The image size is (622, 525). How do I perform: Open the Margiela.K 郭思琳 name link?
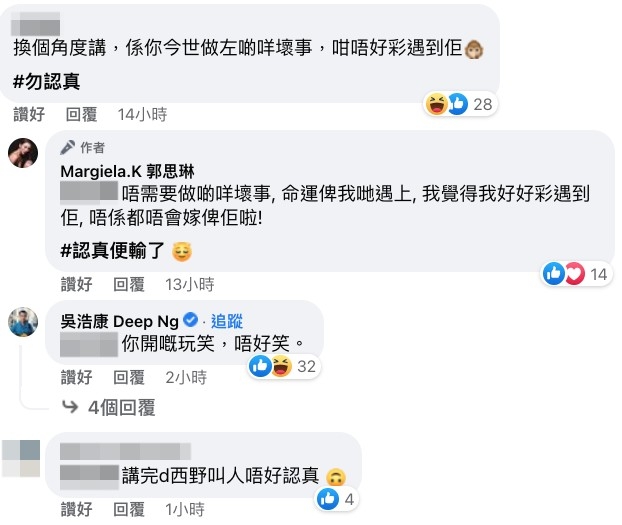[127, 171]
